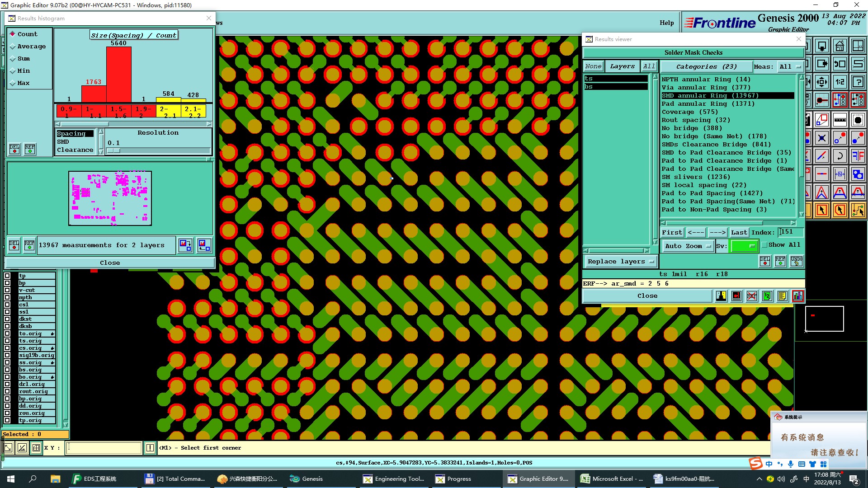Click the 1:2 zoom scale icon

[x=840, y=82]
